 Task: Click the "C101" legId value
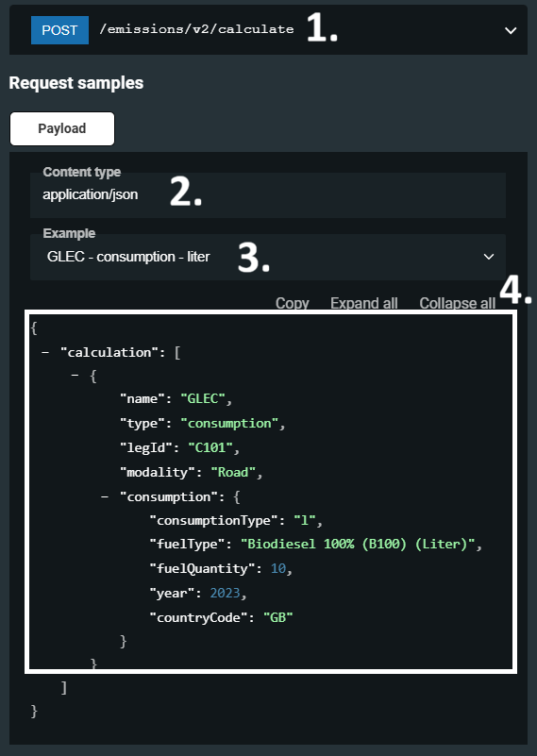pyautogui.click(x=210, y=447)
